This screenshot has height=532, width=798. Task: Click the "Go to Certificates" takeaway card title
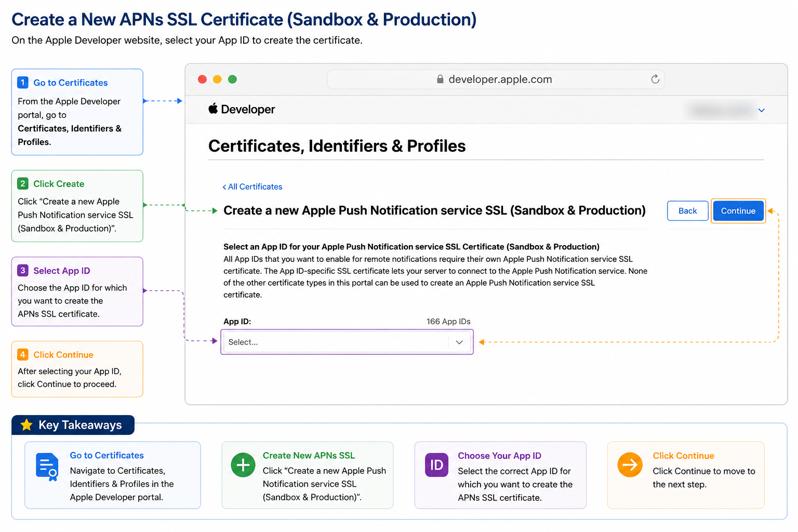pos(107,455)
